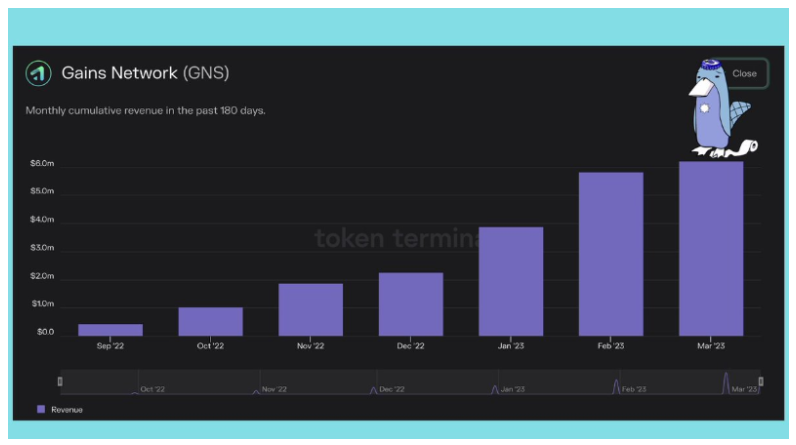Click the Nov '22 x-axis label below bars

pyautogui.click(x=310, y=346)
